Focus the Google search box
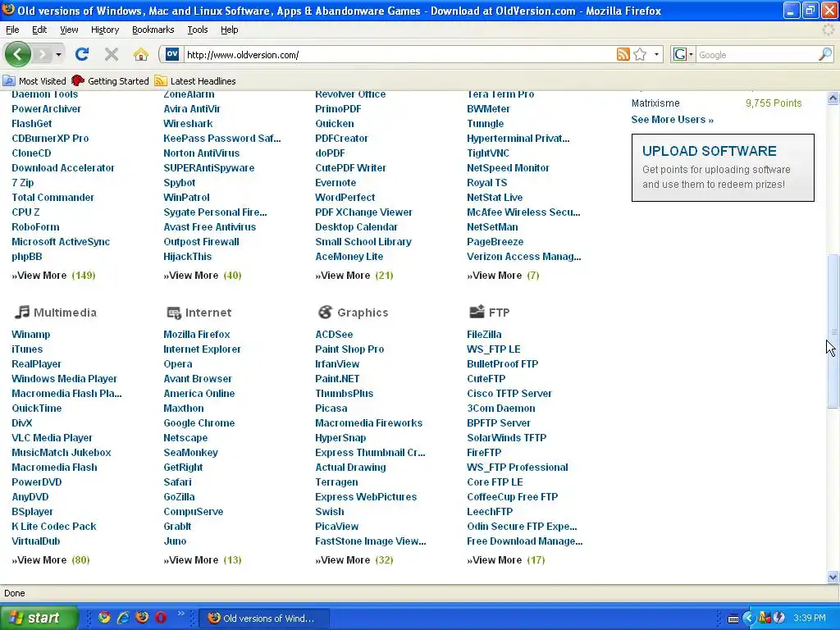Screen dimensions: 840x630 click(756, 55)
